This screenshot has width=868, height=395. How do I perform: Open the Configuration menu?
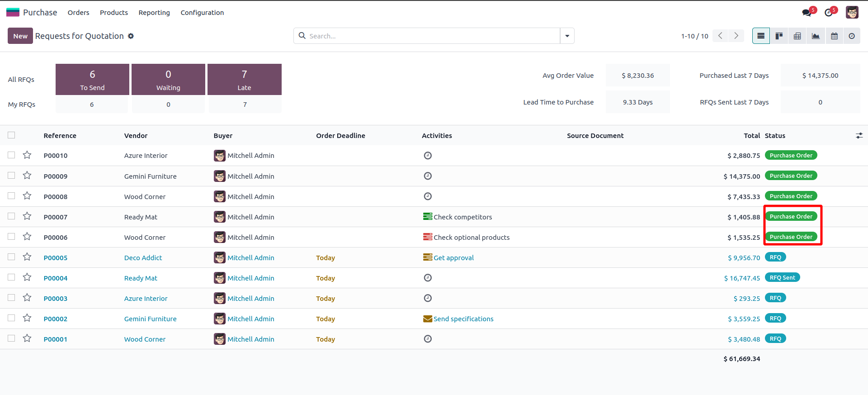tap(202, 13)
